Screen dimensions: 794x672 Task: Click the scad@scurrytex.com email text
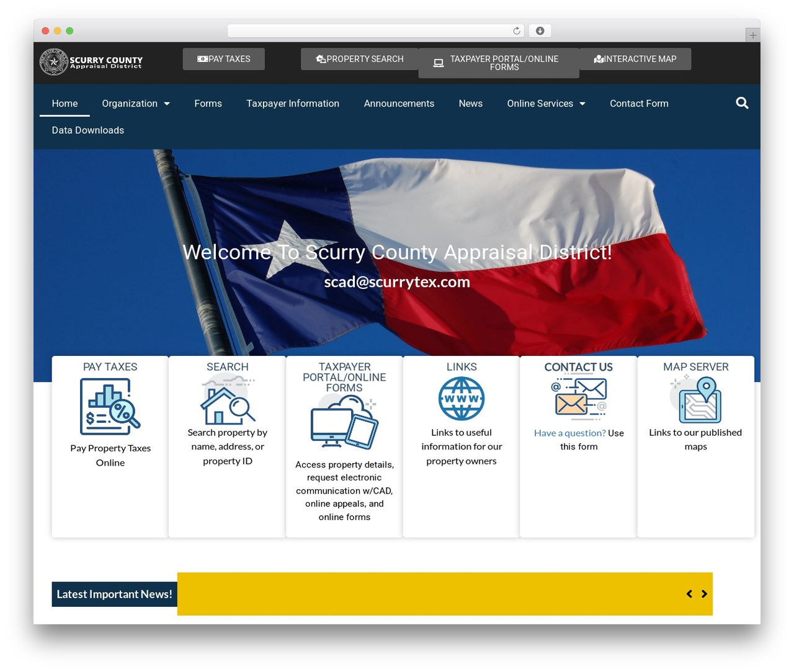coord(397,282)
